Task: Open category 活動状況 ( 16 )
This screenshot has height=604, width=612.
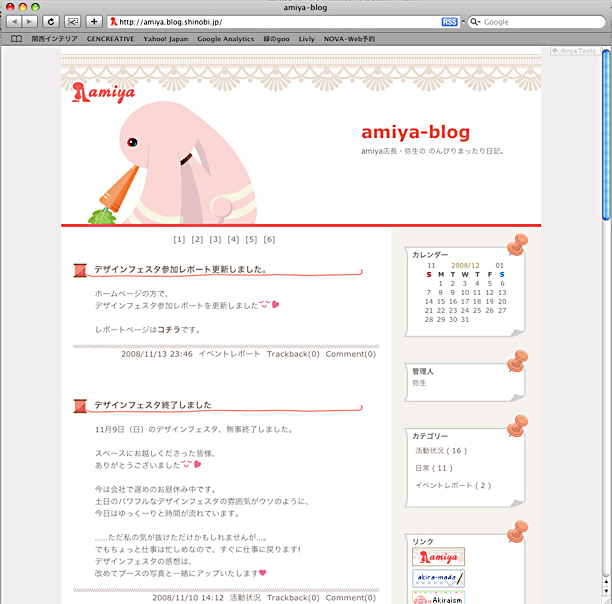Action: click(441, 451)
